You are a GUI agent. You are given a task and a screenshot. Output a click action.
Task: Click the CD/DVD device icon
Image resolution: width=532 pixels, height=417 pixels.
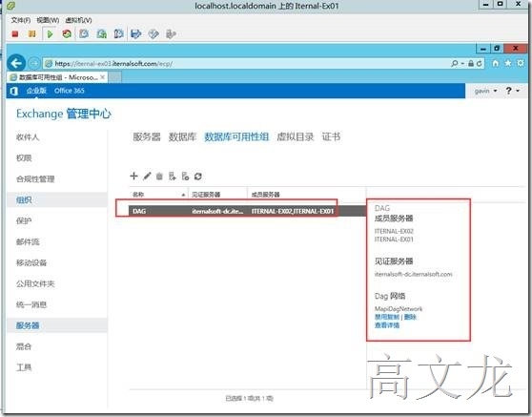(x=153, y=34)
